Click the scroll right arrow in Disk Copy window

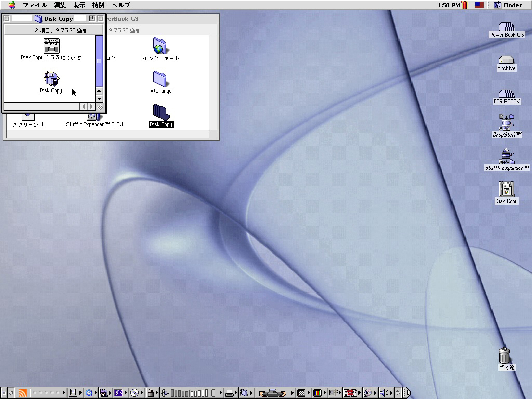pos(91,107)
